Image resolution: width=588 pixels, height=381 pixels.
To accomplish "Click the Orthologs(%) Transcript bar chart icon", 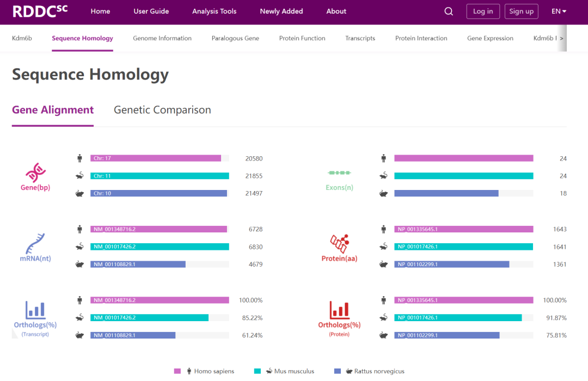I will click(35, 310).
